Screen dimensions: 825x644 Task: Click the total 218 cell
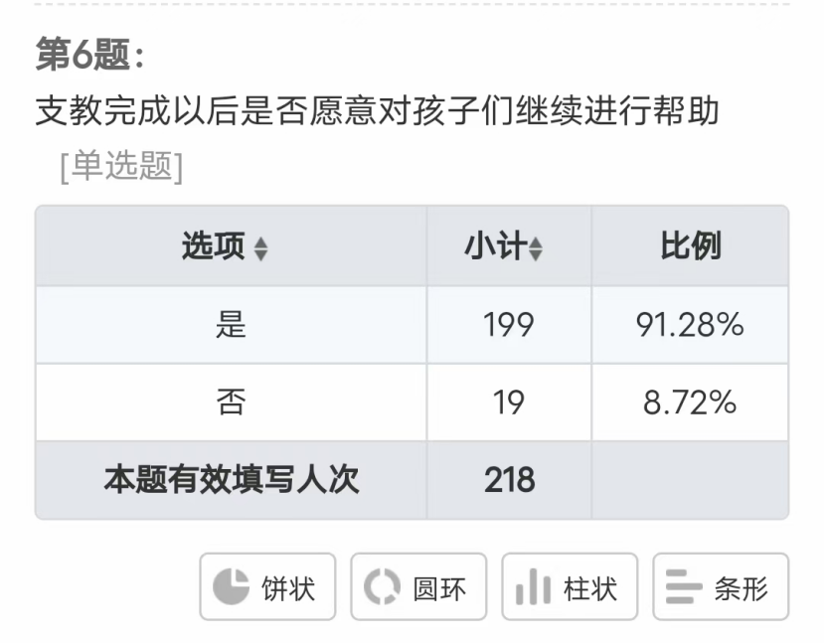509,480
